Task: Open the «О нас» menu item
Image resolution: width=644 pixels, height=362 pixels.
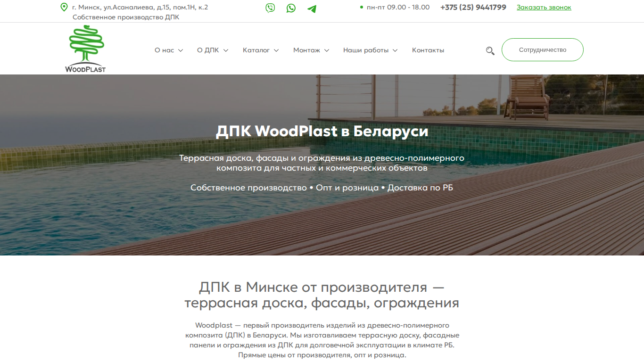Action: 165,50
